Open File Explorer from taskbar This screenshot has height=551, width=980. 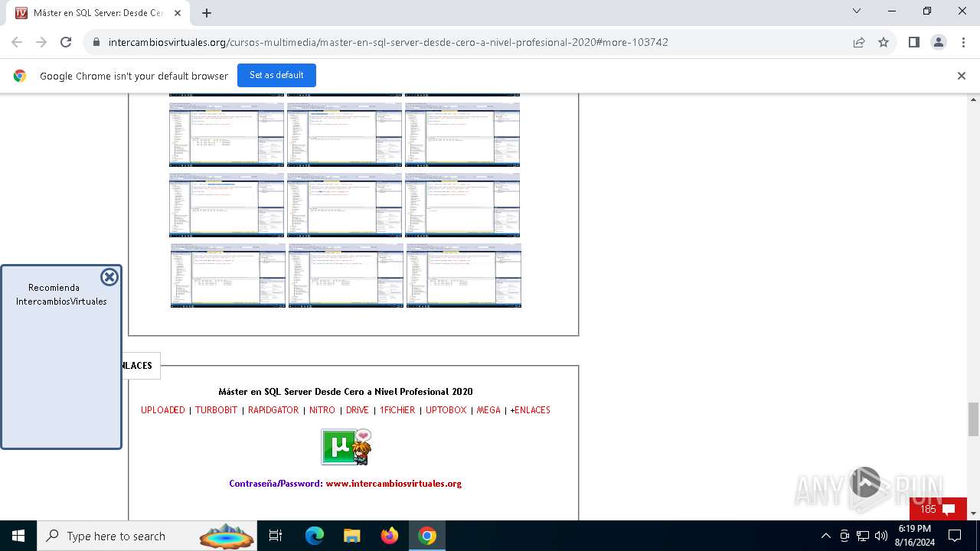tap(351, 536)
